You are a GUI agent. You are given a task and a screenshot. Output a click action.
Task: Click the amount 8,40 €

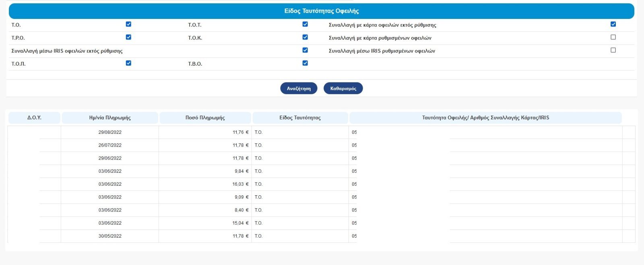242,210
